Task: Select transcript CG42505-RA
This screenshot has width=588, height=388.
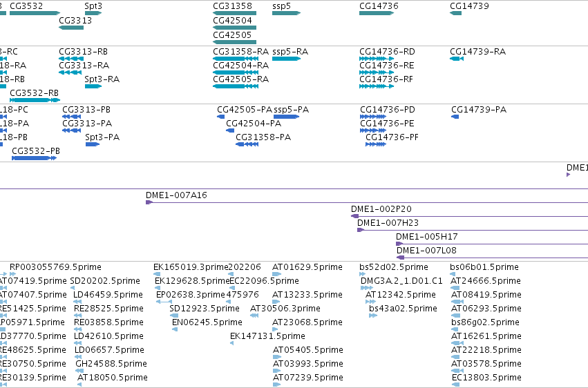Action: [236, 86]
